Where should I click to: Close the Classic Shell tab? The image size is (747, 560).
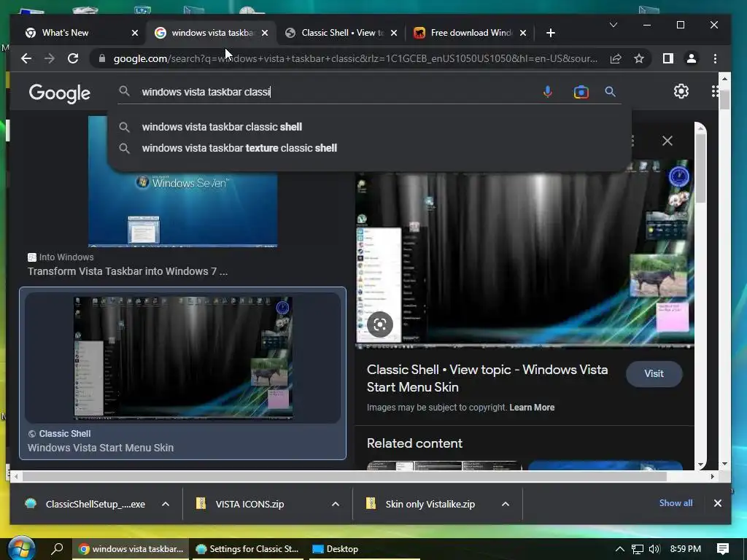[x=393, y=33]
